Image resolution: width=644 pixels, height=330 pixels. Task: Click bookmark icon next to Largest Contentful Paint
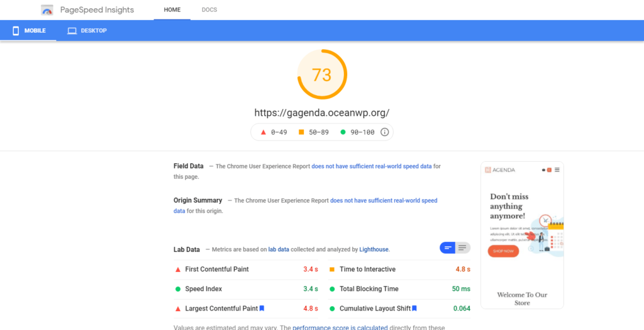(262, 308)
